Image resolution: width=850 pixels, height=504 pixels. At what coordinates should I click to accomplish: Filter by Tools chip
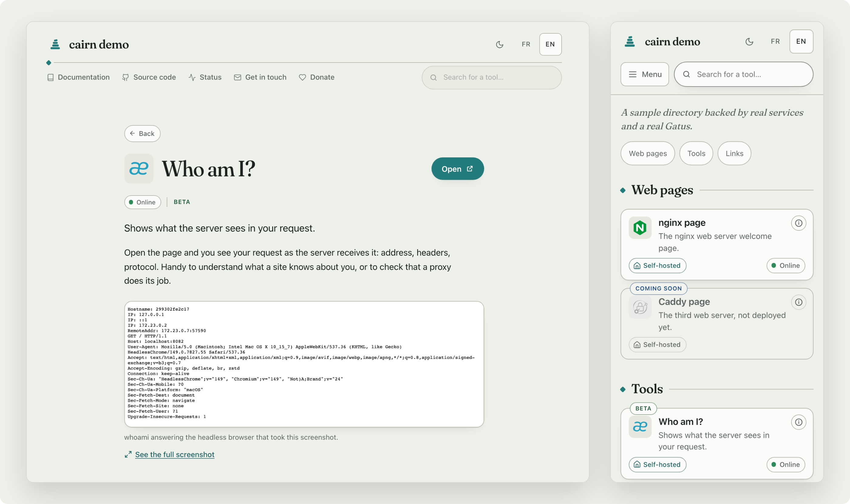[696, 153]
